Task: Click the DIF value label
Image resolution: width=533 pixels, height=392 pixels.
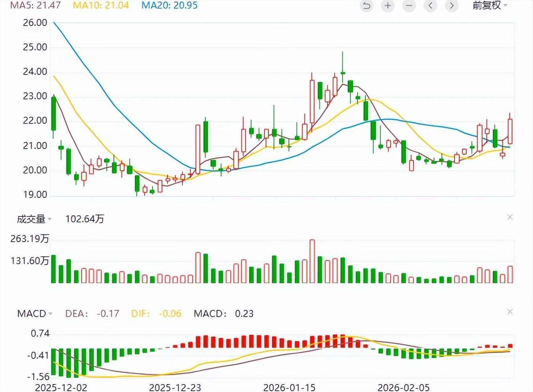Action: (x=156, y=314)
